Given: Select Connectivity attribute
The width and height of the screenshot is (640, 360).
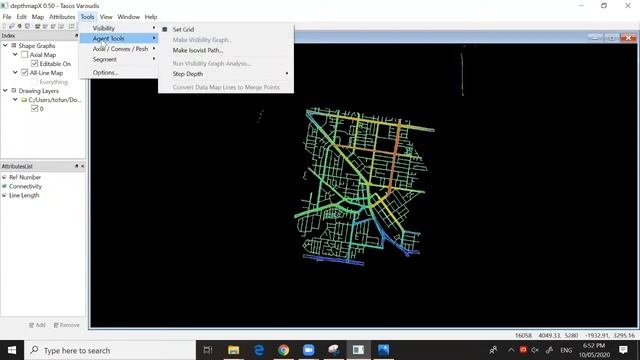Looking at the screenshot, I should (x=25, y=186).
